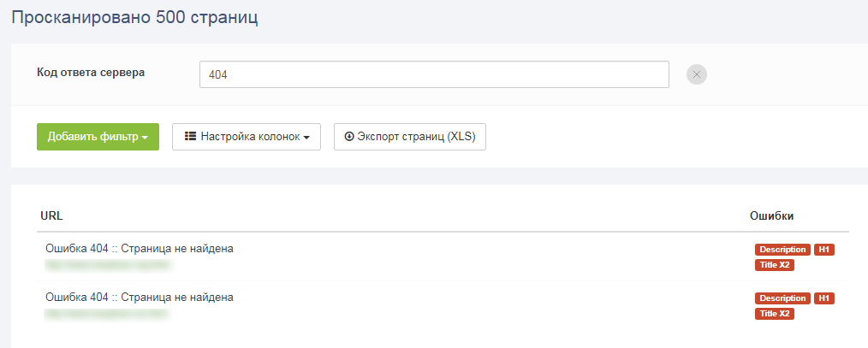Select the Description badge in the second row
The width and height of the screenshot is (868, 348).
pos(782,298)
